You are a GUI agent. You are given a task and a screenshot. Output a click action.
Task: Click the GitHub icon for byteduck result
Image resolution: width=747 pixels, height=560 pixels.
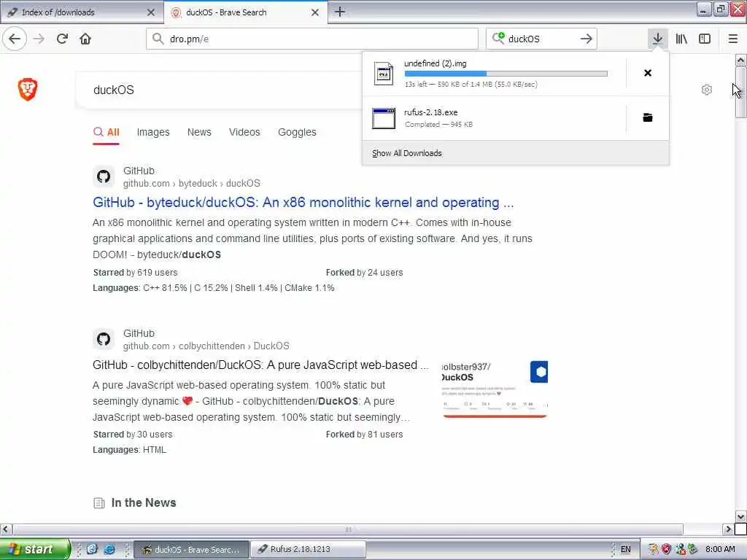click(104, 176)
